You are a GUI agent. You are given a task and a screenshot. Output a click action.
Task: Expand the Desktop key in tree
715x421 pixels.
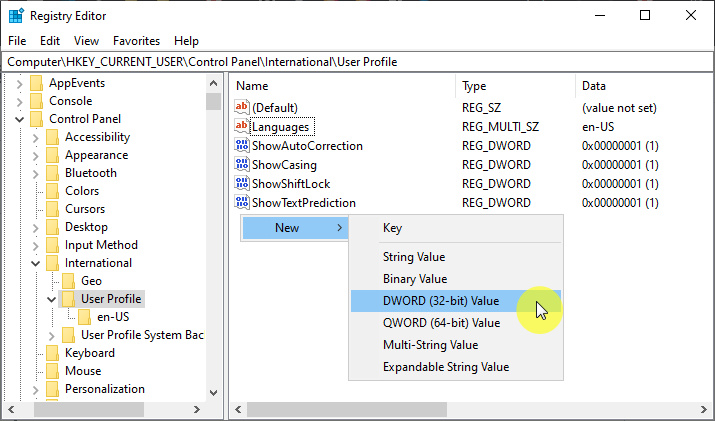pyautogui.click(x=36, y=227)
